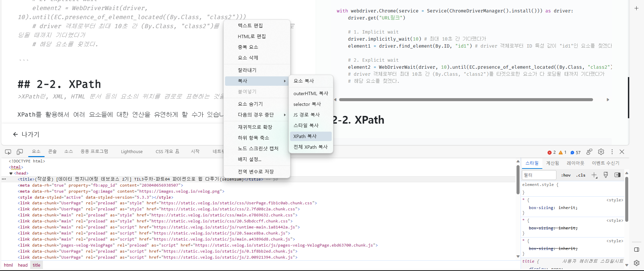Expand the 복사 submenu arrow
Screen dimensions: 644x271
(285, 81)
